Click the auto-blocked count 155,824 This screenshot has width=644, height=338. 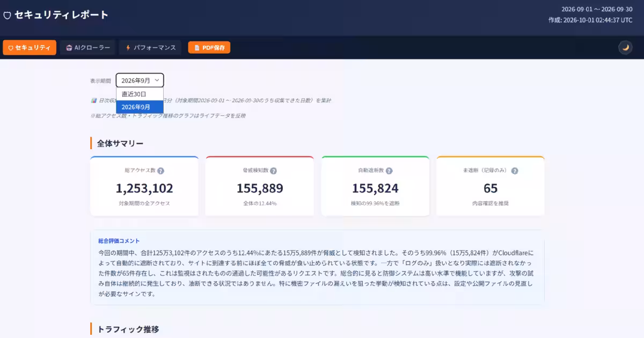coord(375,188)
